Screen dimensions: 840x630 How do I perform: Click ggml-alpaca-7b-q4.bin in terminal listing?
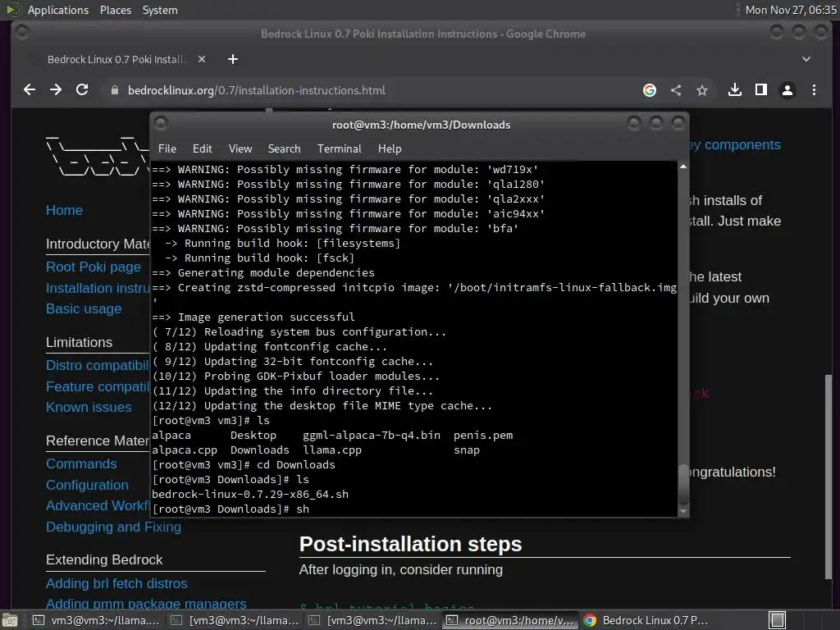372,436
